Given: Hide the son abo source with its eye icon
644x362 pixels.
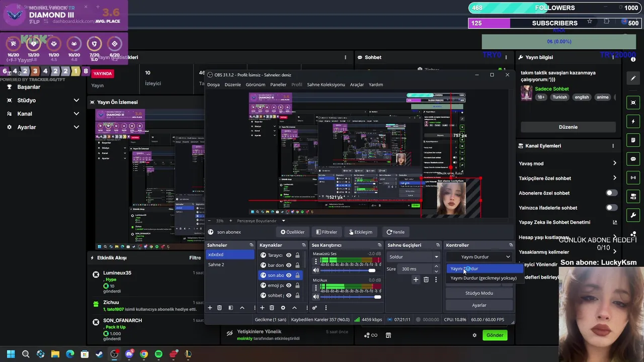Looking at the screenshot, I should (x=289, y=276).
